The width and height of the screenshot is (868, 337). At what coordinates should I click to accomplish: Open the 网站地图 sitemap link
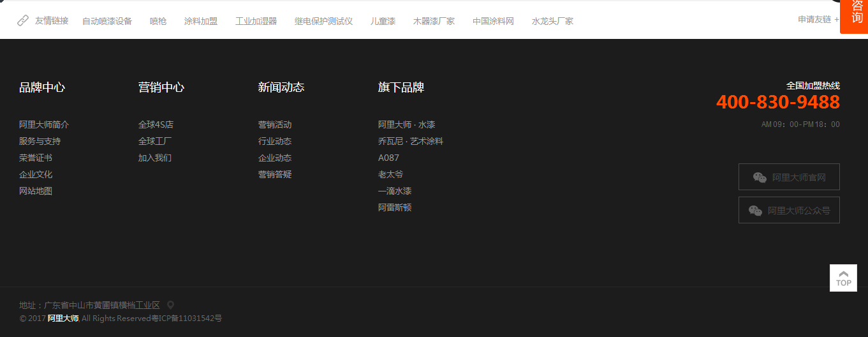tap(36, 191)
